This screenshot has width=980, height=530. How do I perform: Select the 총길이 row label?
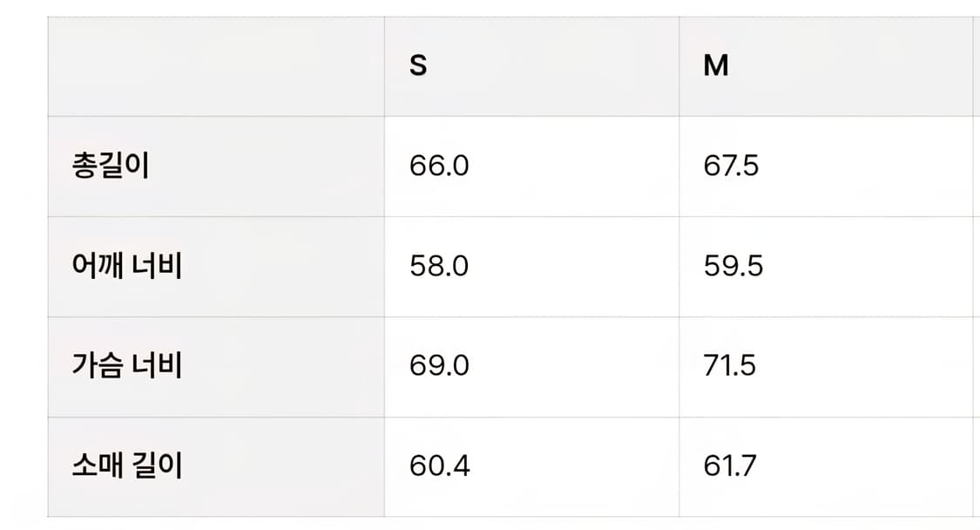click(111, 166)
